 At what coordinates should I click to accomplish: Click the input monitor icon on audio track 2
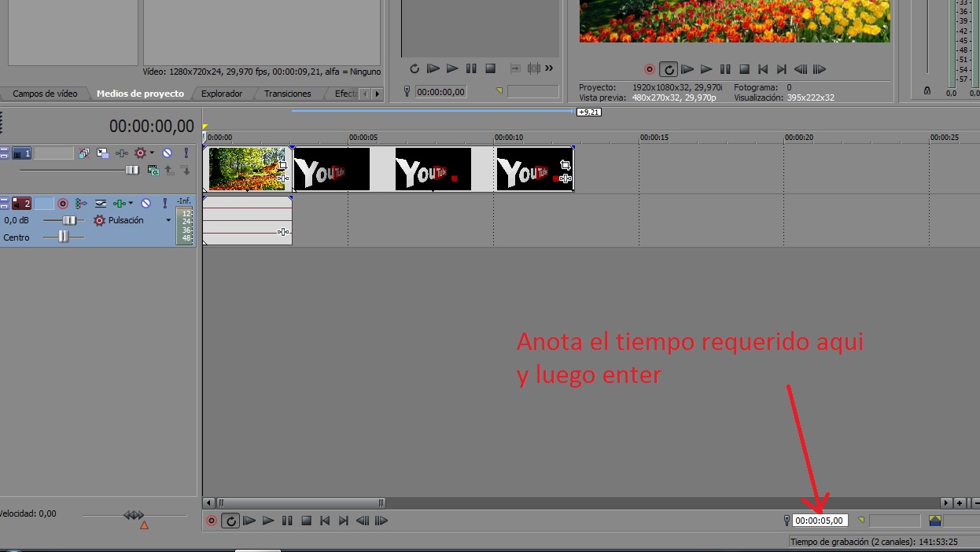click(80, 203)
